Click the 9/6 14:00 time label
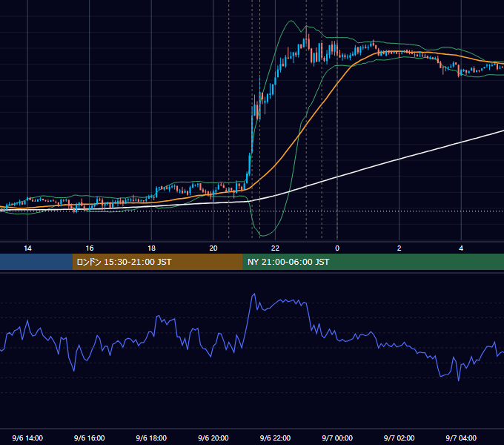 pos(27,438)
